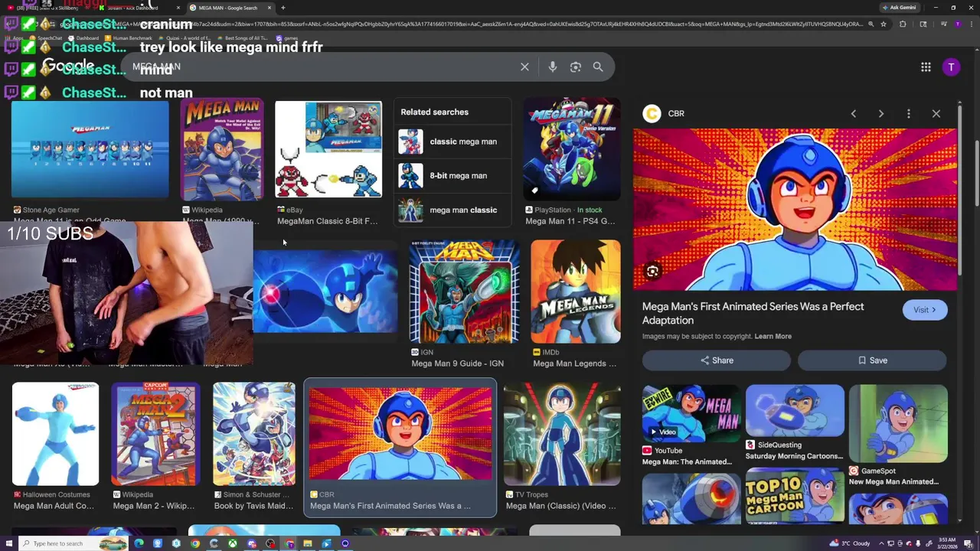Viewport: 980px width, 551px height.
Task: Open the Wikipedia Mega Man box art image
Action: 222,149
